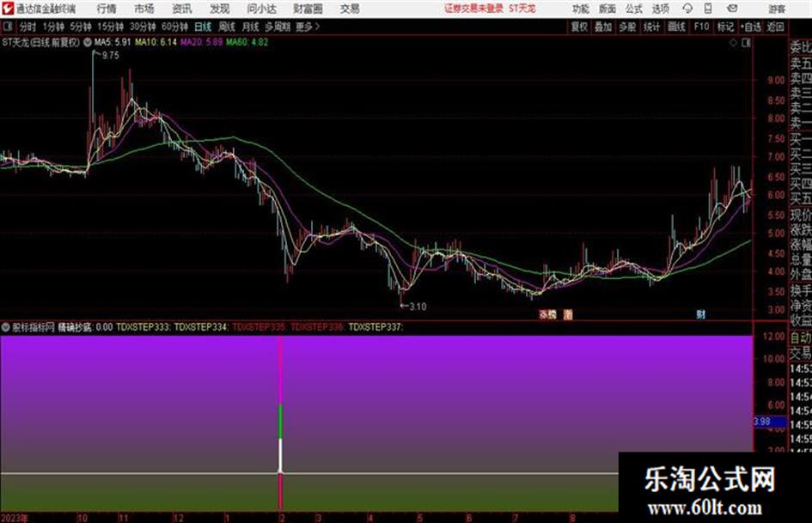Click the 3.98 value on the indicator axis

click(762, 422)
